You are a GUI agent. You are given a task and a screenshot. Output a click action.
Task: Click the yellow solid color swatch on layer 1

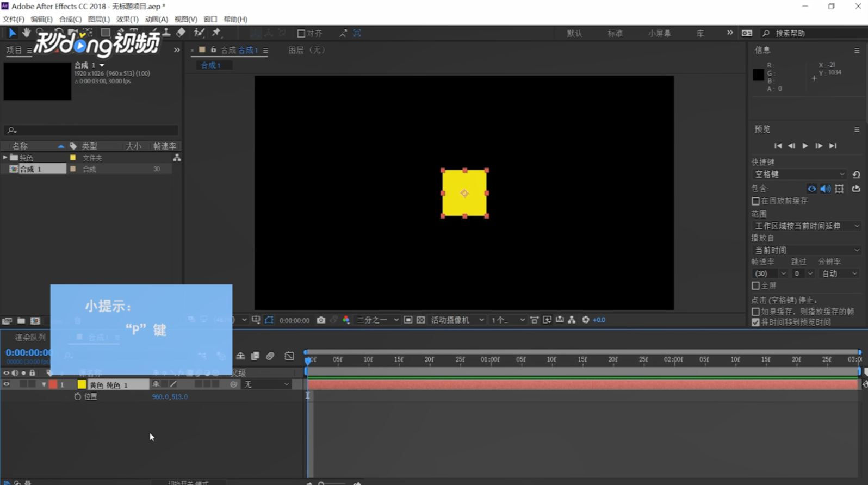(x=82, y=384)
